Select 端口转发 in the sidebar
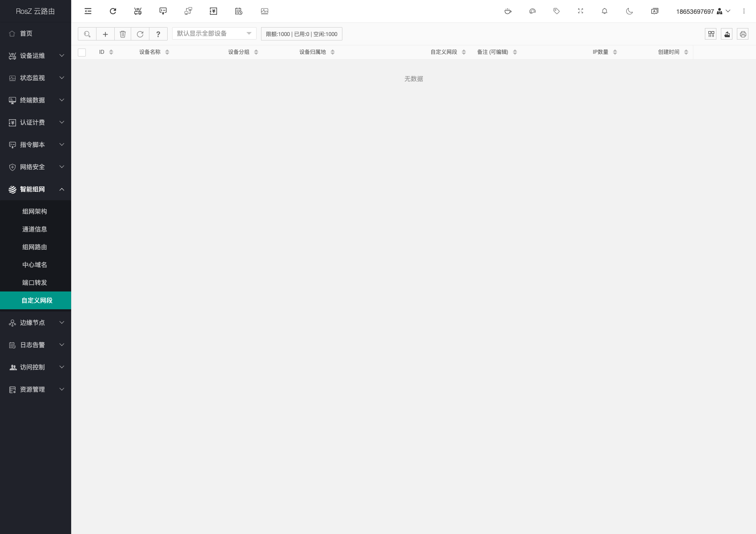The width and height of the screenshot is (756, 534). tap(35, 283)
